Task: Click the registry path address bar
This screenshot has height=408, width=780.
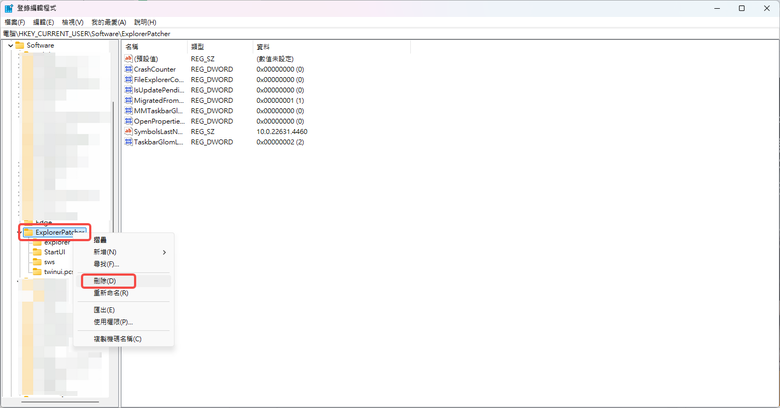Action: point(390,34)
